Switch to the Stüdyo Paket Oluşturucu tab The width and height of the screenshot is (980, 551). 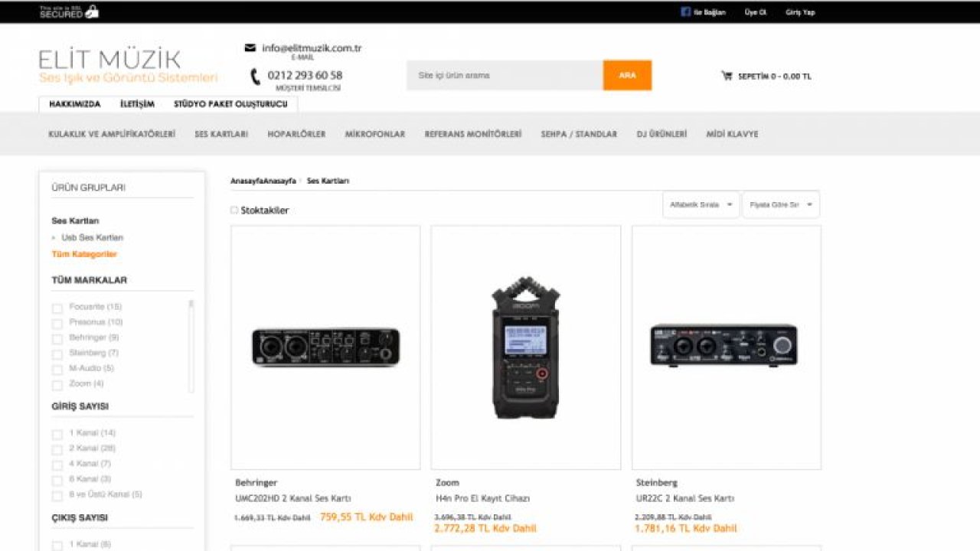[230, 104]
